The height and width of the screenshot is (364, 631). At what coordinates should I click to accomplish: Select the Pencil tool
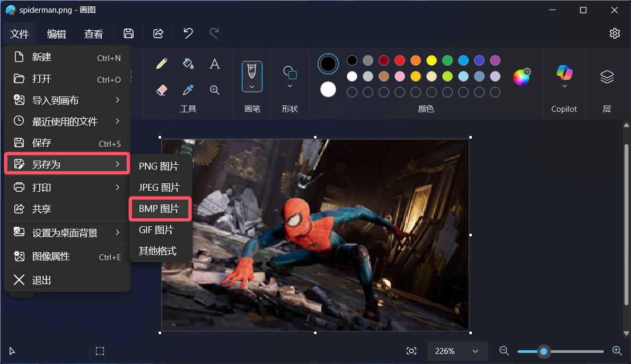[162, 64]
